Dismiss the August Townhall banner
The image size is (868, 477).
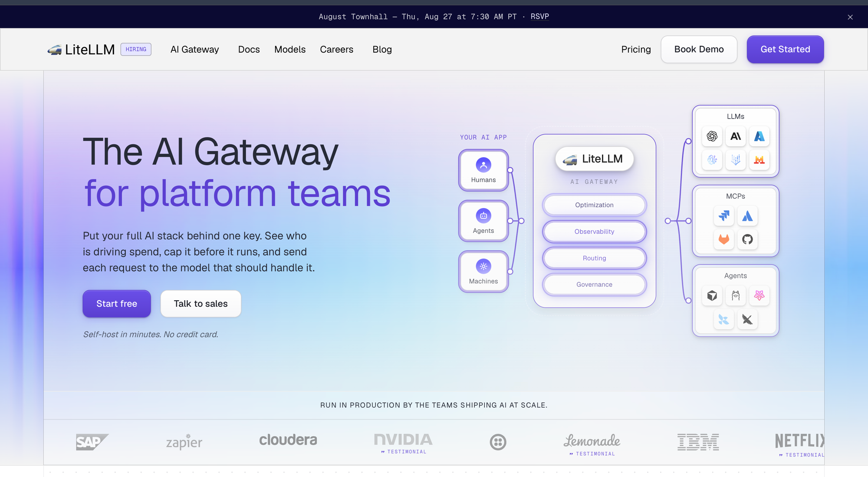pyautogui.click(x=850, y=17)
